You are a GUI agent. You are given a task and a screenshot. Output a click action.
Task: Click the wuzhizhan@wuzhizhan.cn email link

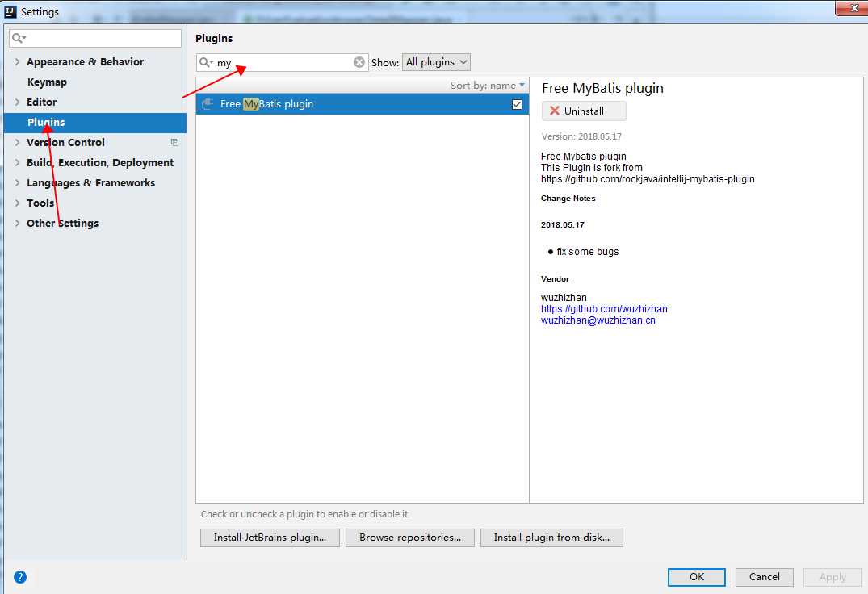[x=598, y=320]
